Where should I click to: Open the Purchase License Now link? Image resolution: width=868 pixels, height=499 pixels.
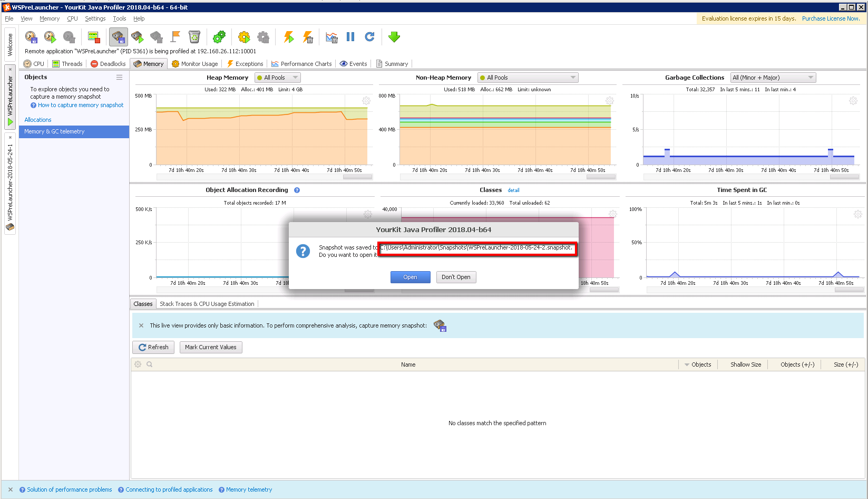click(x=831, y=18)
